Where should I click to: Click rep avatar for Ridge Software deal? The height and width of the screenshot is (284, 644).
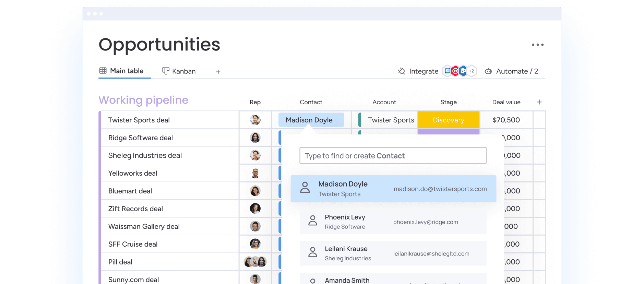click(255, 138)
